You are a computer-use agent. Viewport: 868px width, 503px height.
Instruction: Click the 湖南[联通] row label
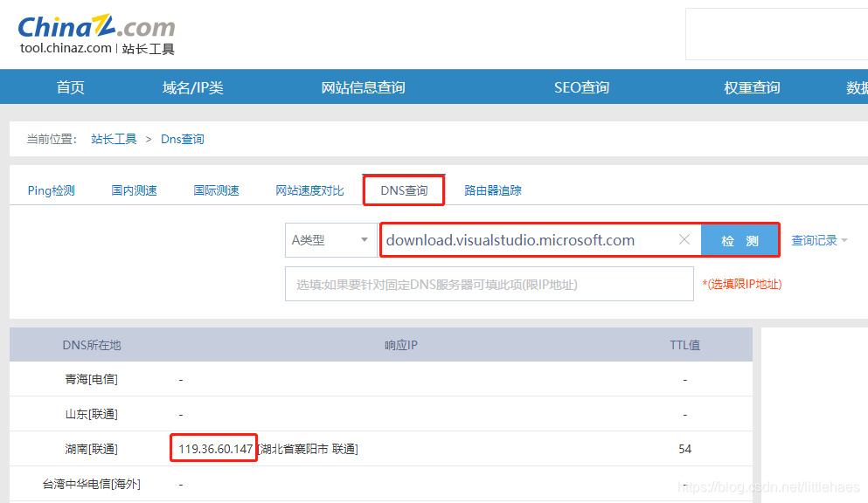[x=91, y=449]
